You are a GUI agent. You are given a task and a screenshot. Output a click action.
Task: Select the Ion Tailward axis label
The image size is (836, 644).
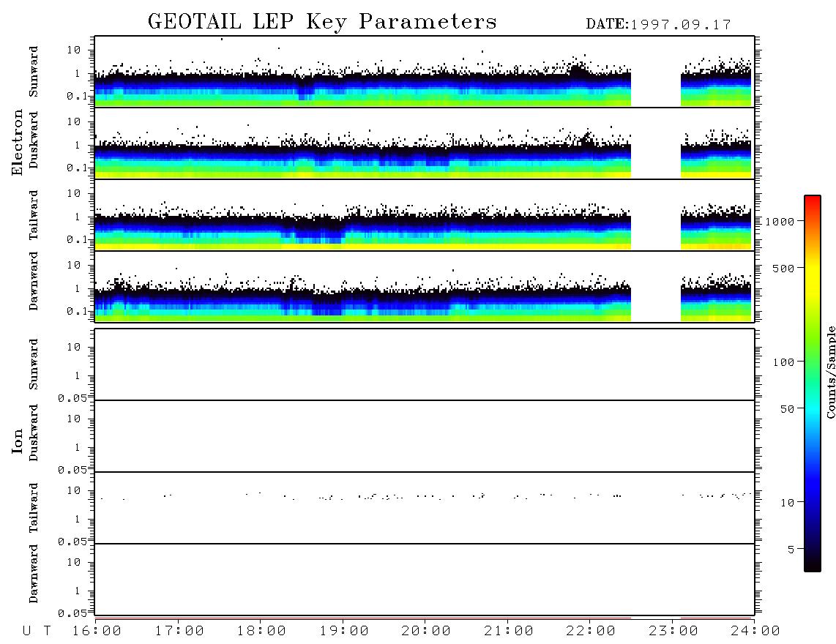[34, 508]
